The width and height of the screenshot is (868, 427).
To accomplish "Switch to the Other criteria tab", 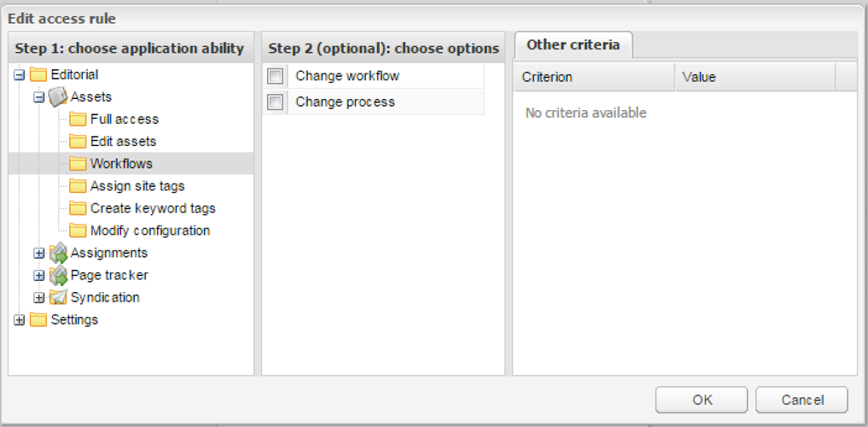I will (573, 45).
